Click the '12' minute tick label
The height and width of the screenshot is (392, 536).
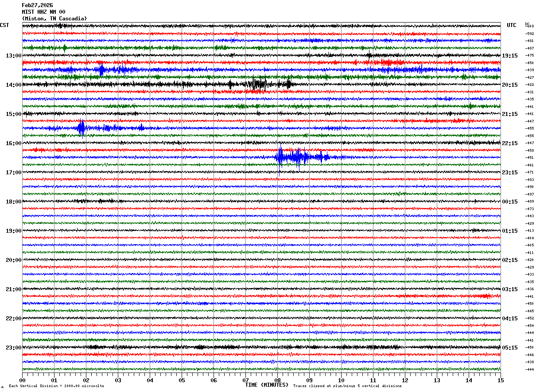click(405, 380)
